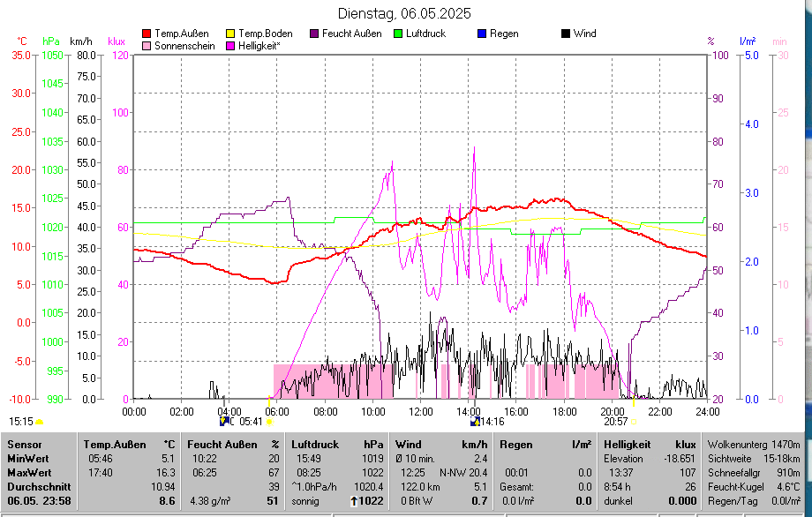The image size is (812, 517).
Task: Click the 'Wolkenunterg 1470m' entry
Action: 754,445
